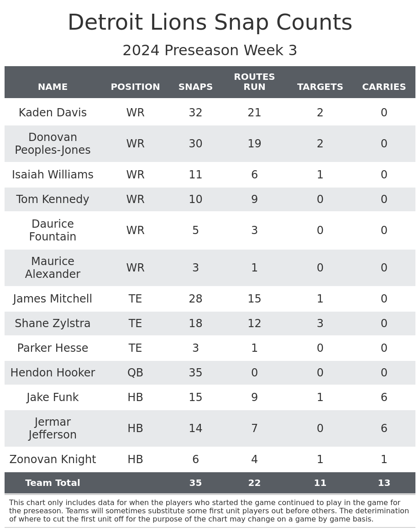Select the TARGETS column header
This screenshot has height=532, width=420.
(320, 87)
